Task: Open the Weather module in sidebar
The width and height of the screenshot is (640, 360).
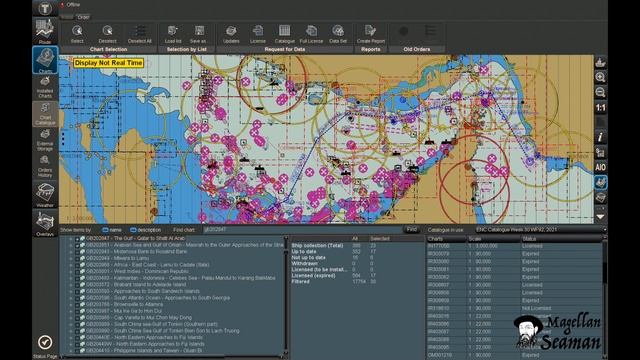Action: point(45,195)
